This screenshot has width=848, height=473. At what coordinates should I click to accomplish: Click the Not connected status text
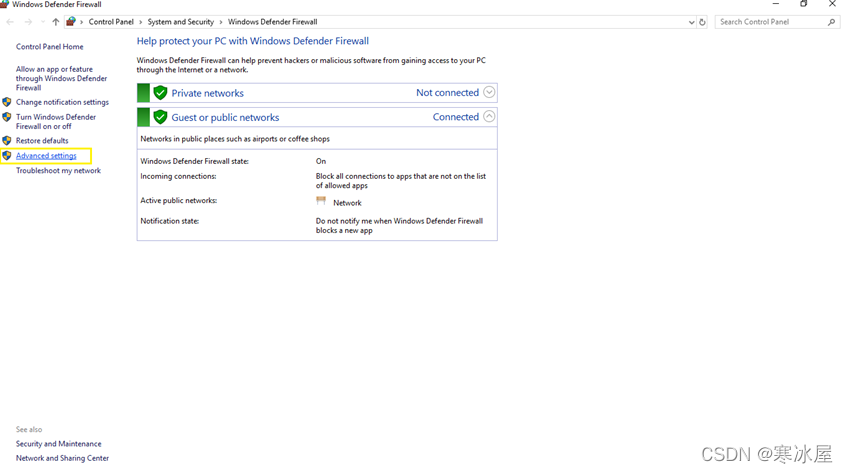pyautogui.click(x=447, y=92)
